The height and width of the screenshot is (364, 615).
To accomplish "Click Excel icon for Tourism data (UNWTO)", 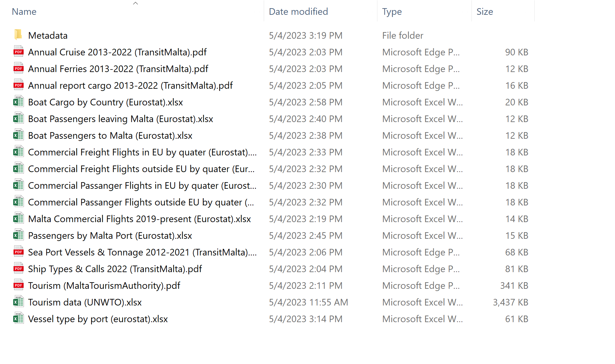I will [18, 302].
